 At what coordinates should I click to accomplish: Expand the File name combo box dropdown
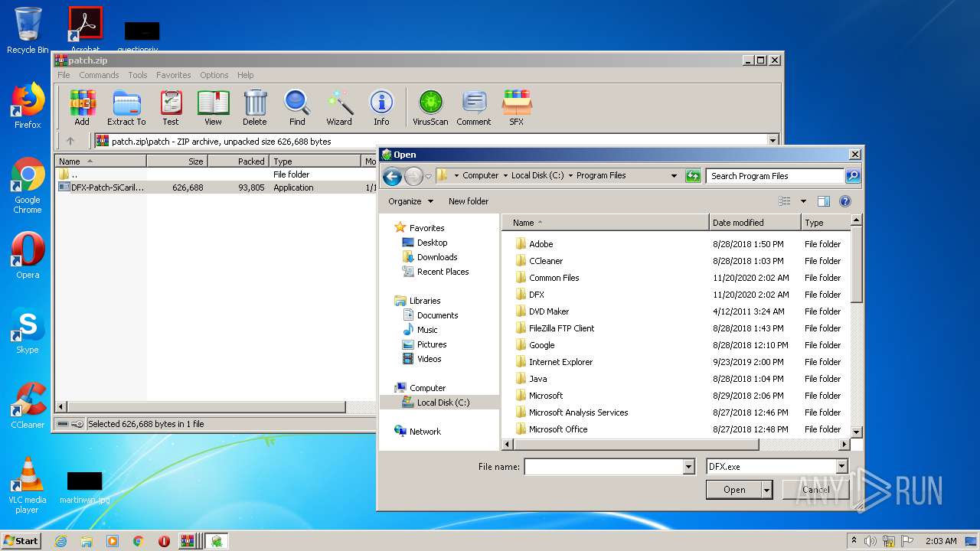click(x=688, y=467)
